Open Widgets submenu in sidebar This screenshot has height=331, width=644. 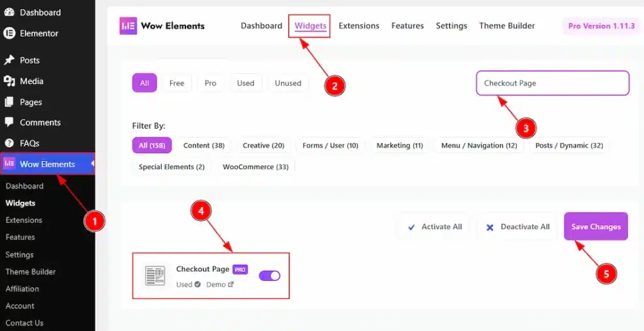21,203
